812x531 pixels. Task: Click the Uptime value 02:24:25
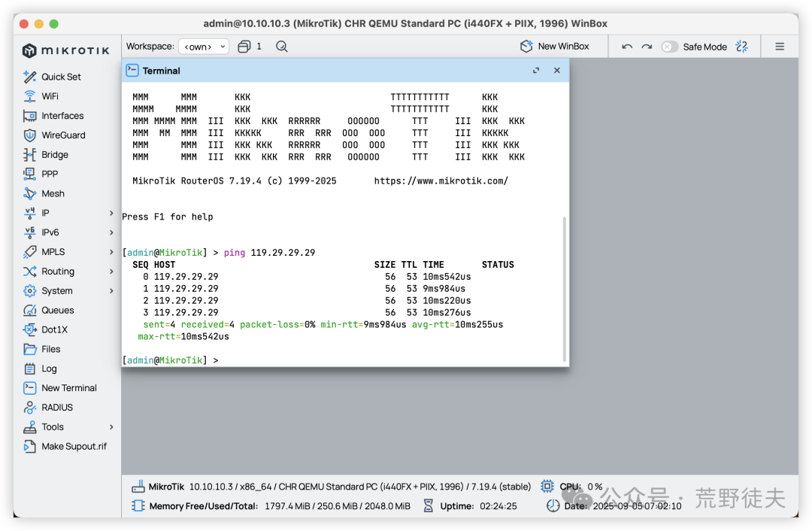click(498, 506)
